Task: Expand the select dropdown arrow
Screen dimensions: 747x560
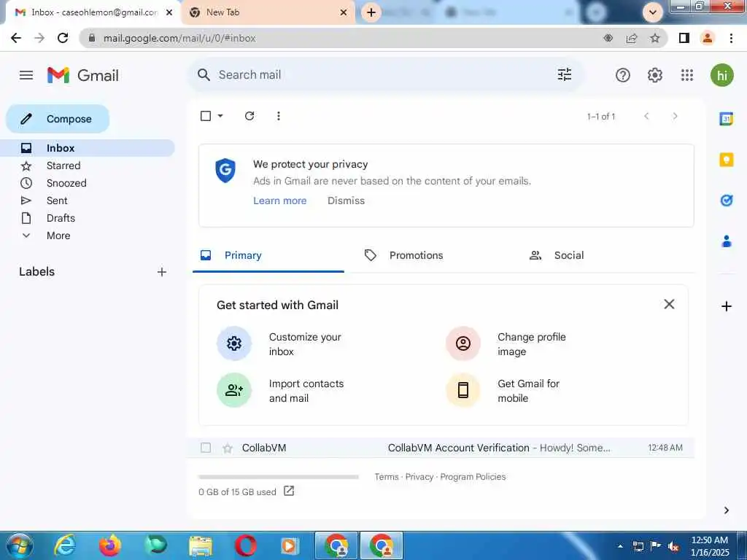Action: click(220, 116)
